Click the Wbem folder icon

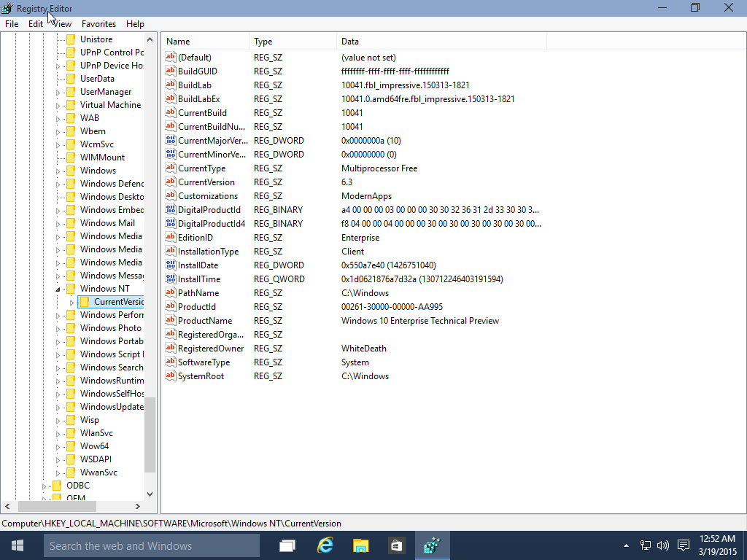click(71, 131)
